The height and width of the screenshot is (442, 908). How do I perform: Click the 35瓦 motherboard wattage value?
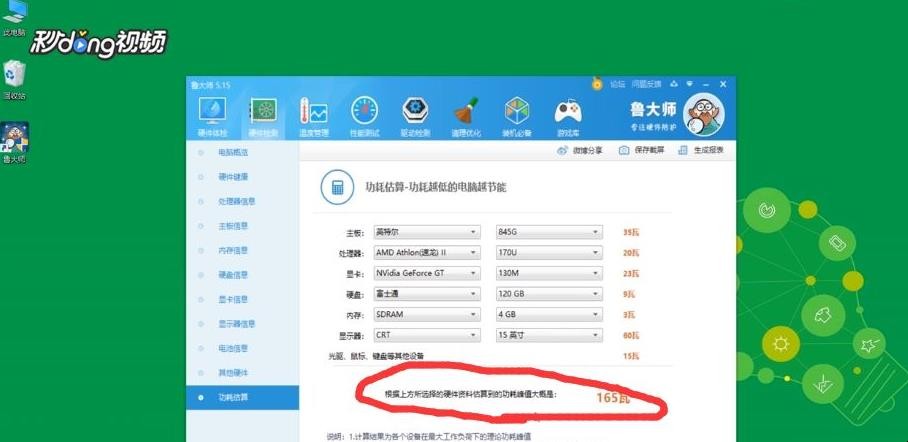(631, 232)
